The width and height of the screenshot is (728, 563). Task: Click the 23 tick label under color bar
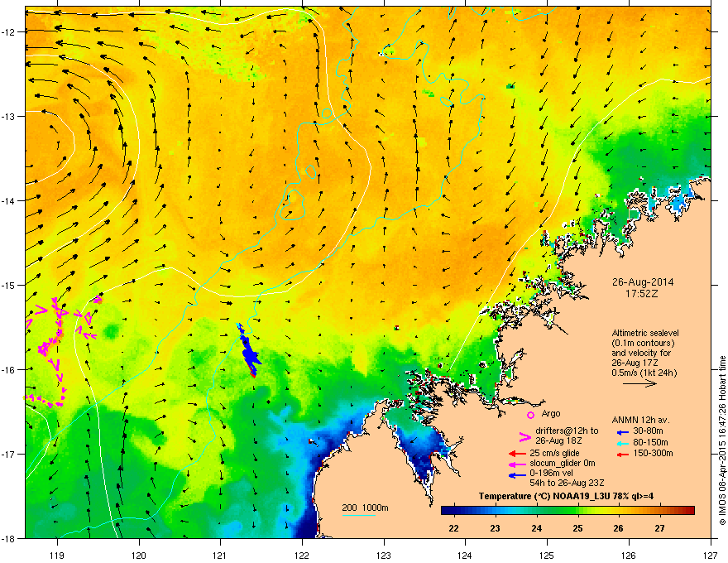point(495,528)
